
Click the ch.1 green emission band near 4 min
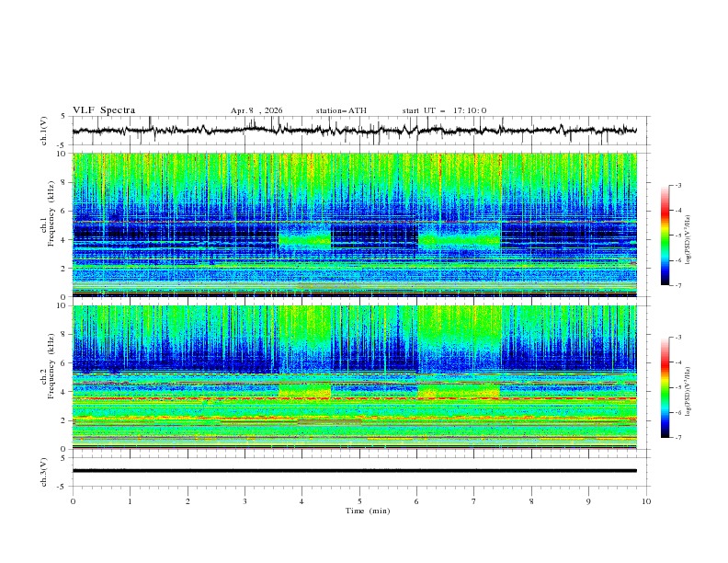pos(304,240)
